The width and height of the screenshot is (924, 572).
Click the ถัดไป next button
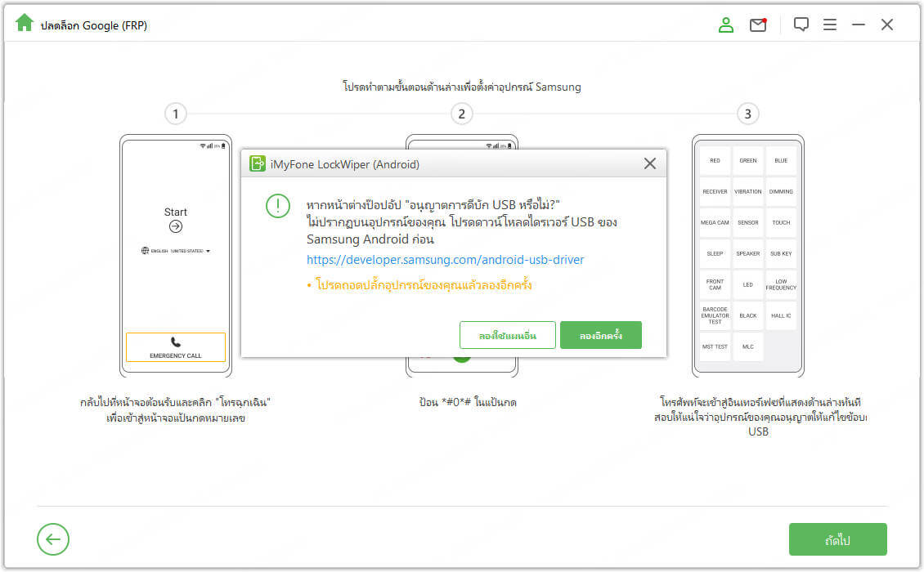pyautogui.click(x=837, y=539)
